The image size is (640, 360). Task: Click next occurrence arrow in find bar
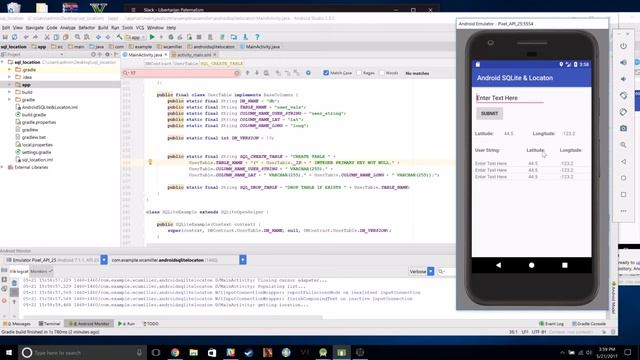tap(257, 73)
